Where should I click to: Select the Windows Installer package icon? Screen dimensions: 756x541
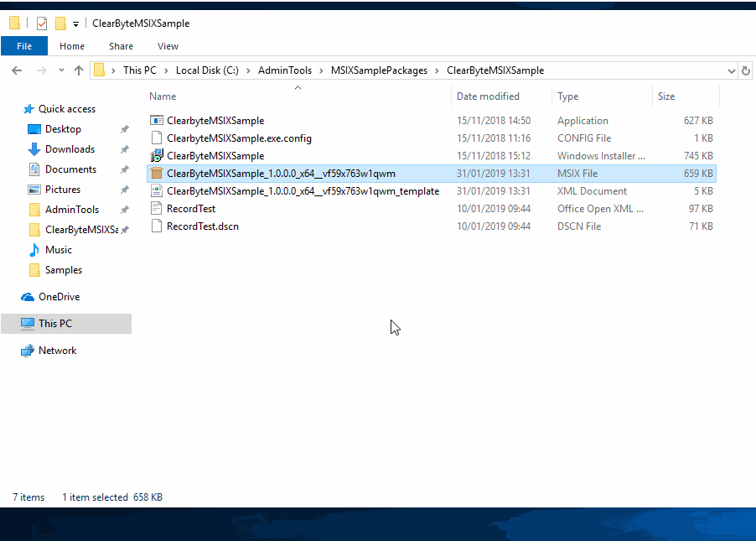[157, 156]
